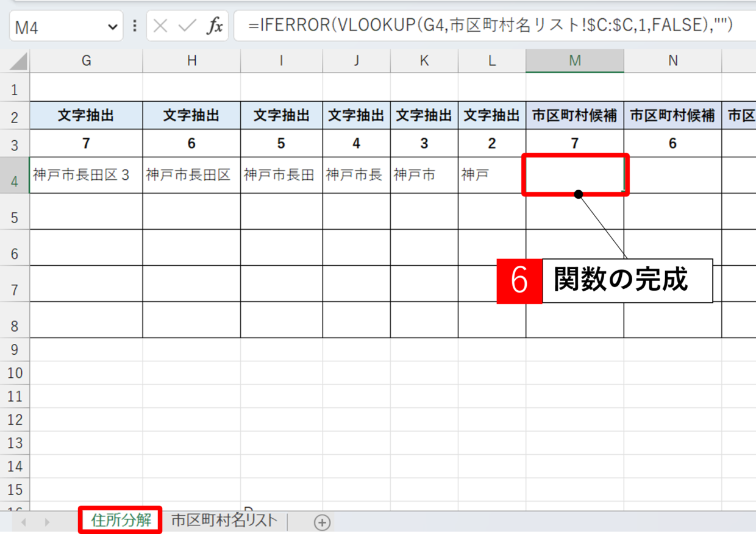Expand the Name Box dropdown arrow
Image resolution: width=756 pixels, height=534 pixels.
(x=112, y=26)
